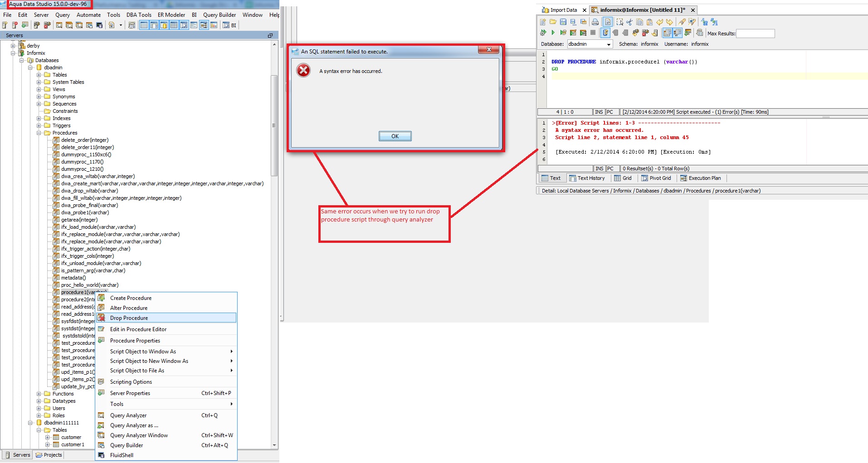Toggle the word wrap button in query toolbar
Image resolution: width=868 pixels, height=463 pixels.
(608, 22)
